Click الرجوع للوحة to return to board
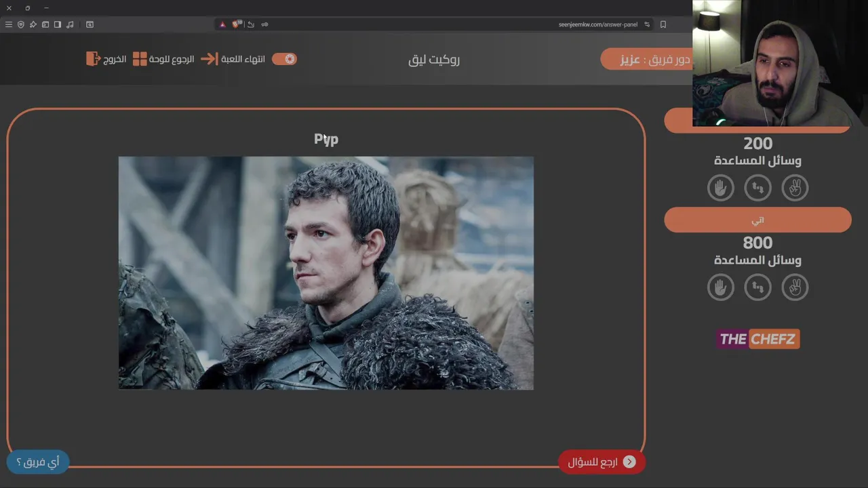Viewport: 868px width, 488px height. click(163, 59)
